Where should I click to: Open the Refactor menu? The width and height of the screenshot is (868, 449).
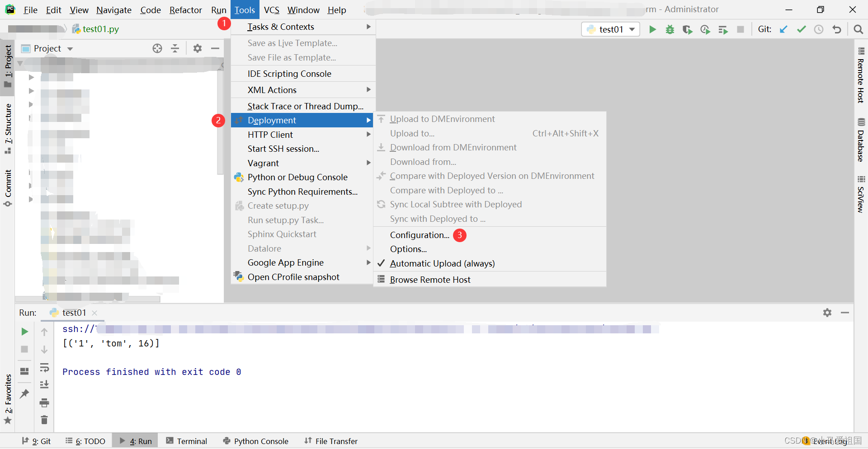[185, 10]
